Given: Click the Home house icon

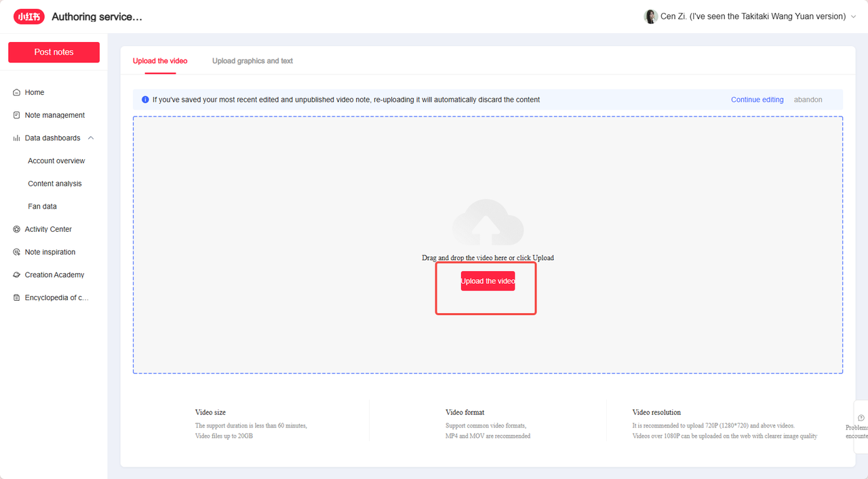Looking at the screenshot, I should coord(16,92).
